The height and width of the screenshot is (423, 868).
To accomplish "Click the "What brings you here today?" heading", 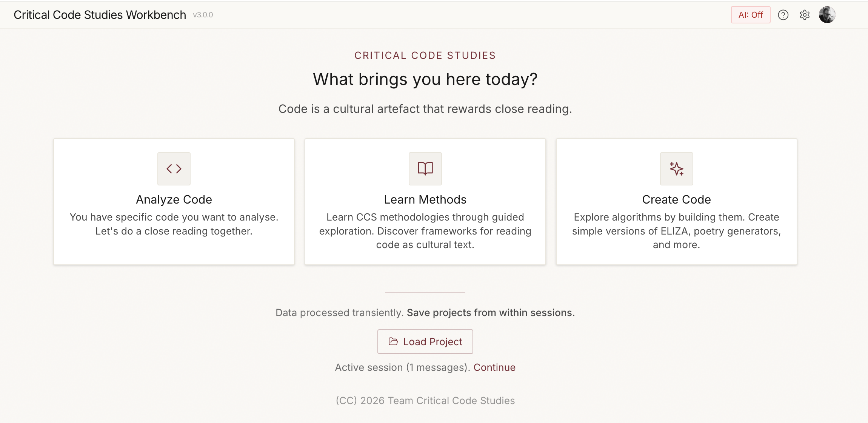I will pyautogui.click(x=425, y=79).
